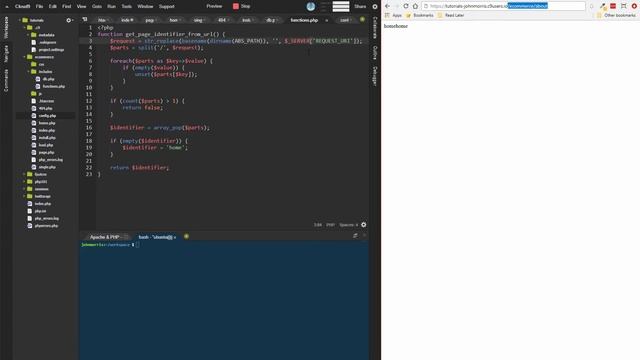Open the Debugger right side panel
The height and width of the screenshot is (360, 640).
pyautogui.click(x=375, y=76)
